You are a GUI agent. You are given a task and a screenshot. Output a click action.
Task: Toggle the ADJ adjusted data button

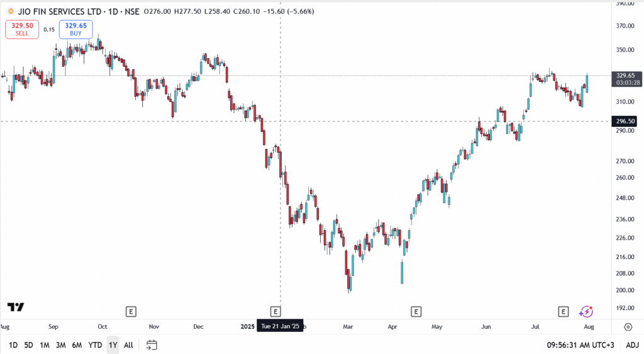coord(631,345)
